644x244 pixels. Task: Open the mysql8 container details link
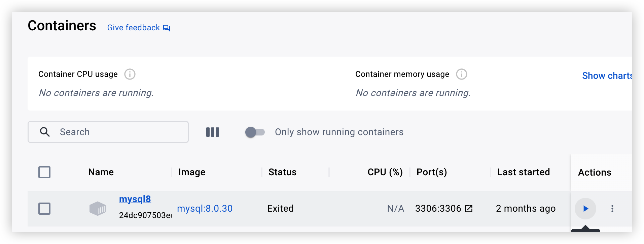pos(135,199)
